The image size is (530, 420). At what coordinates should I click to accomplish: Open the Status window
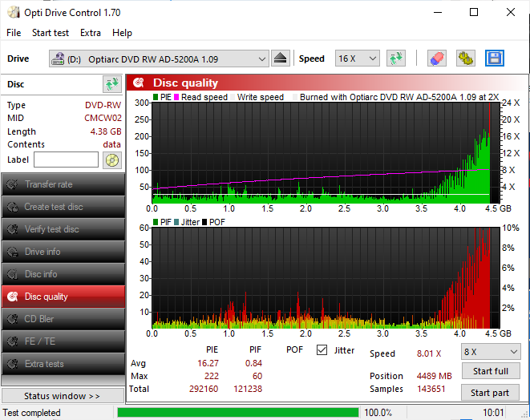tap(63, 396)
